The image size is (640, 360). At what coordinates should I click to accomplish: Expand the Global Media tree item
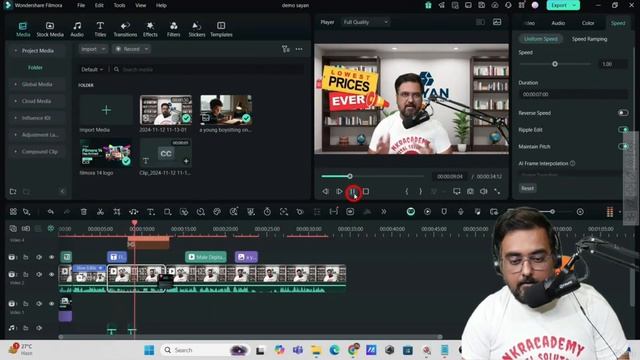coord(16,84)
